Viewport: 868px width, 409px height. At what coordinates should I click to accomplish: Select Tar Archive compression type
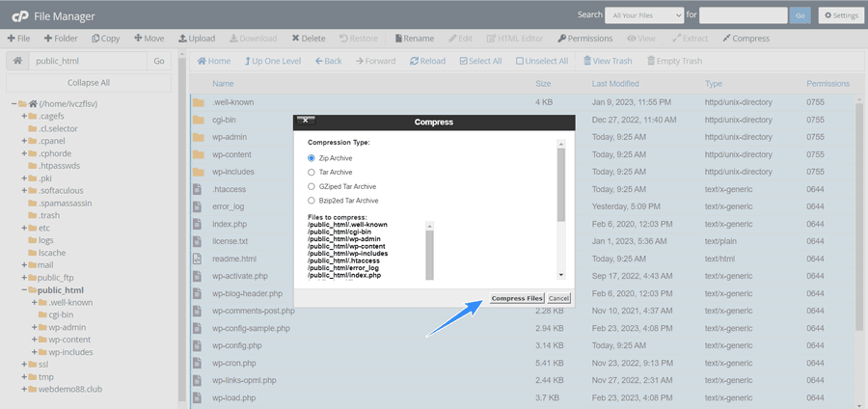(x=312, y=172)
